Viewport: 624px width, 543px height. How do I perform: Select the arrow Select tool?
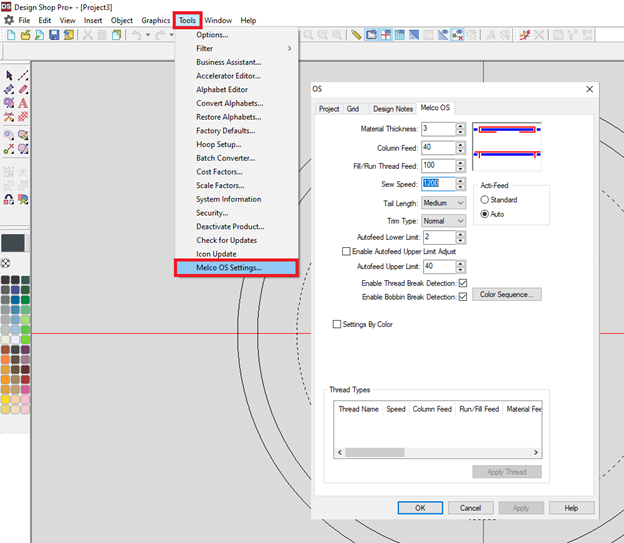click(9, 76)
